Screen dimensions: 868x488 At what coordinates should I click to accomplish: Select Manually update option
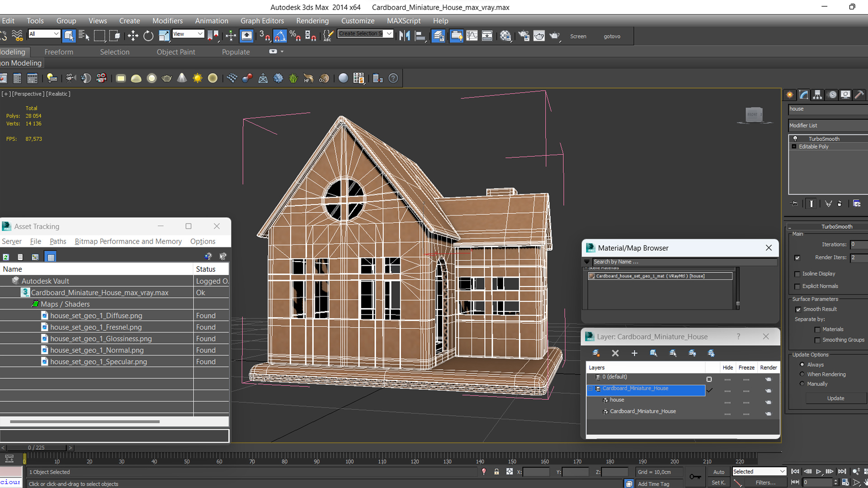(802, 384)
